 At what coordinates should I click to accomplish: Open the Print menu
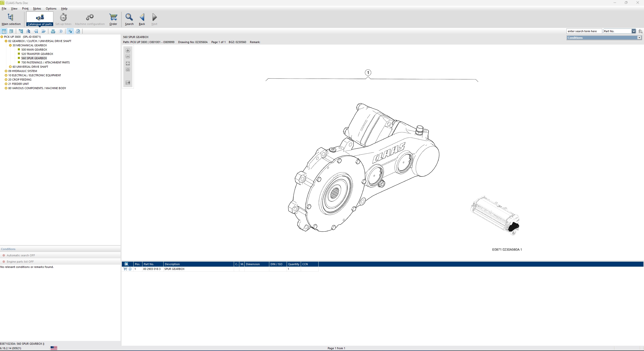25,9
